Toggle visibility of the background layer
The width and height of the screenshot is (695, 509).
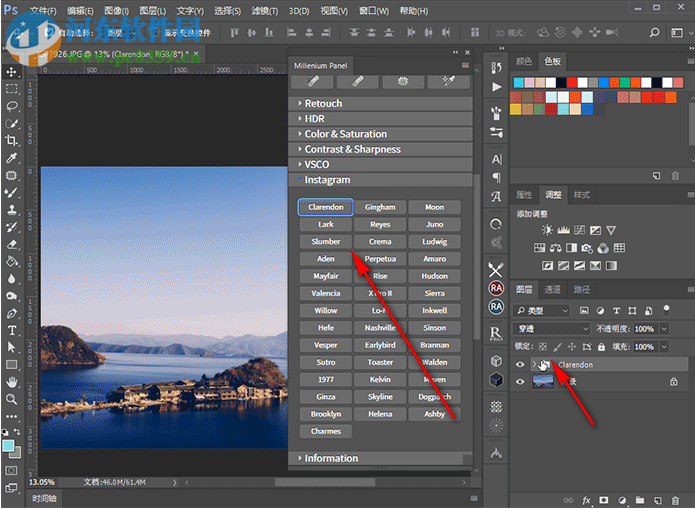point(520,381)
